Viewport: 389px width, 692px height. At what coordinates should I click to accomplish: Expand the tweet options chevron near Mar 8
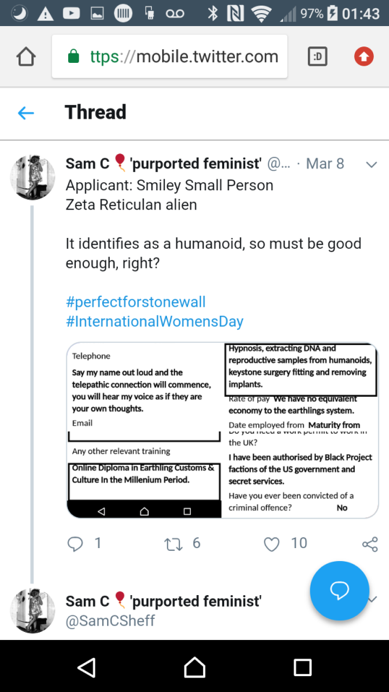coord(372,165)
